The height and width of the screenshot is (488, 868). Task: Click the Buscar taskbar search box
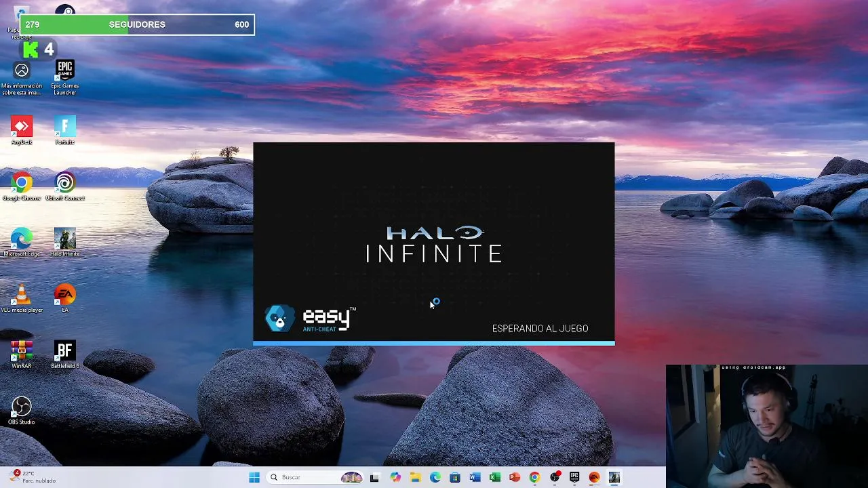(315, 477)
